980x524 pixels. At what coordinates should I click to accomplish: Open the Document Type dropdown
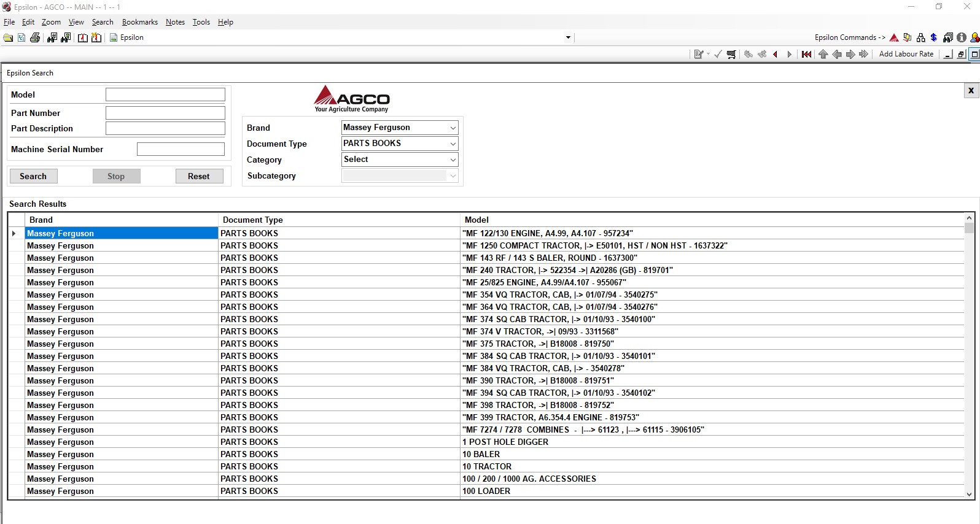pyautogui.click(x=400, y=144)
